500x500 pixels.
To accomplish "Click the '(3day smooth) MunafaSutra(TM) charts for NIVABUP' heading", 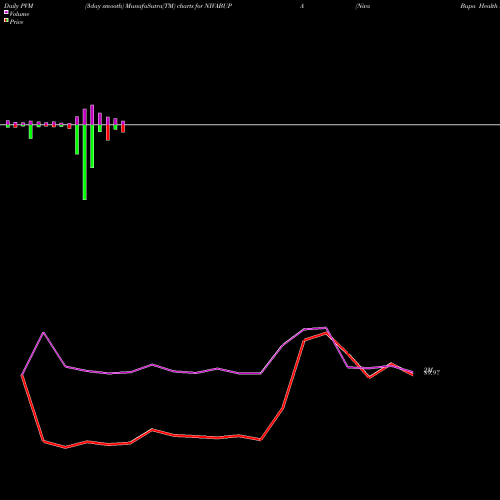I will click(158, 6).
